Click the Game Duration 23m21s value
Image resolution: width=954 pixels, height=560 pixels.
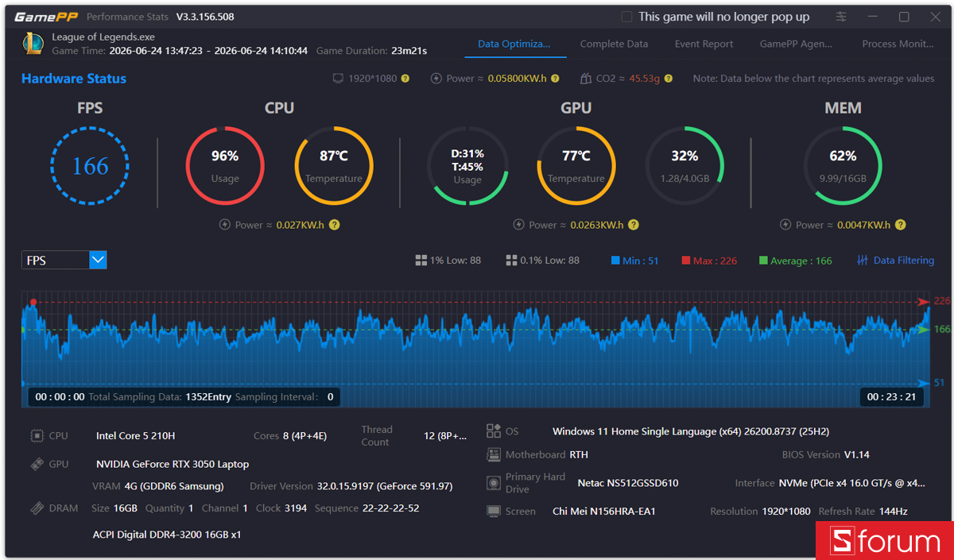[x=409, y=51]
